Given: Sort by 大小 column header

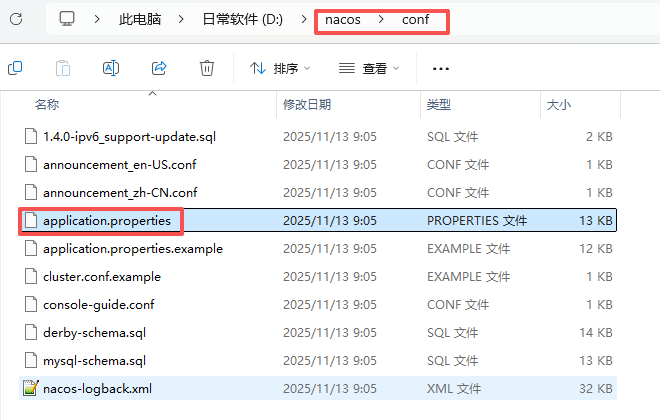Looking at the screenshot, I should tap(559, 104).
